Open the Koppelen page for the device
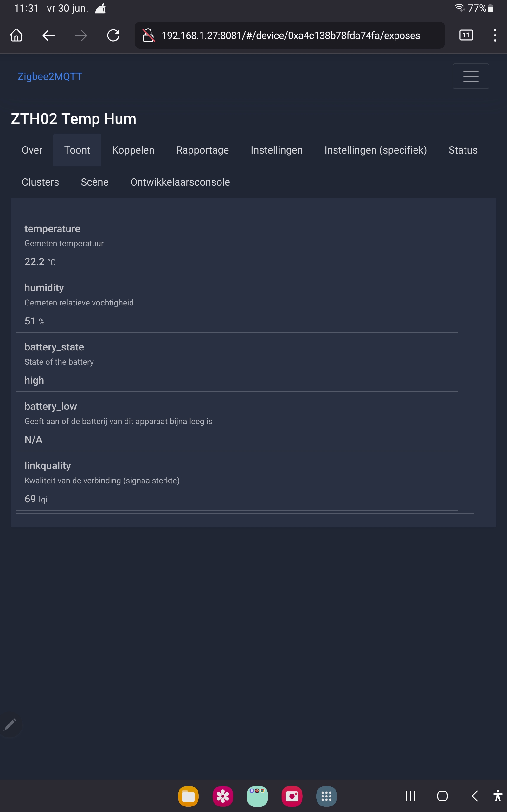The width and height of the screenshot is (507, 812). 133,150
